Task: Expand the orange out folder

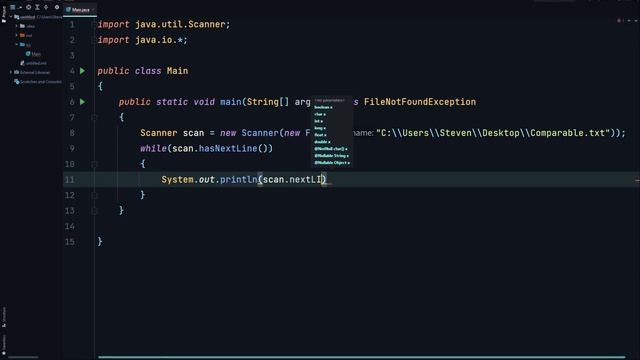Action: tap(17, 35)
